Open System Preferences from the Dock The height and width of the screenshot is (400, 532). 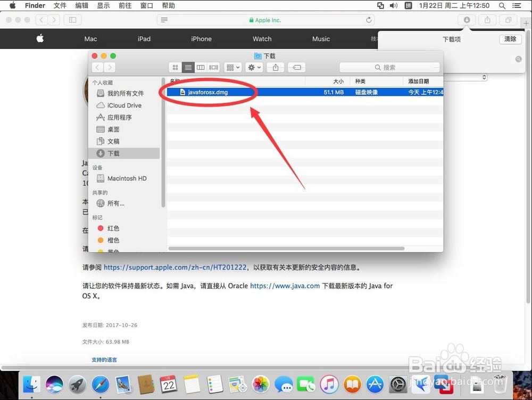[x=398, y=385]
